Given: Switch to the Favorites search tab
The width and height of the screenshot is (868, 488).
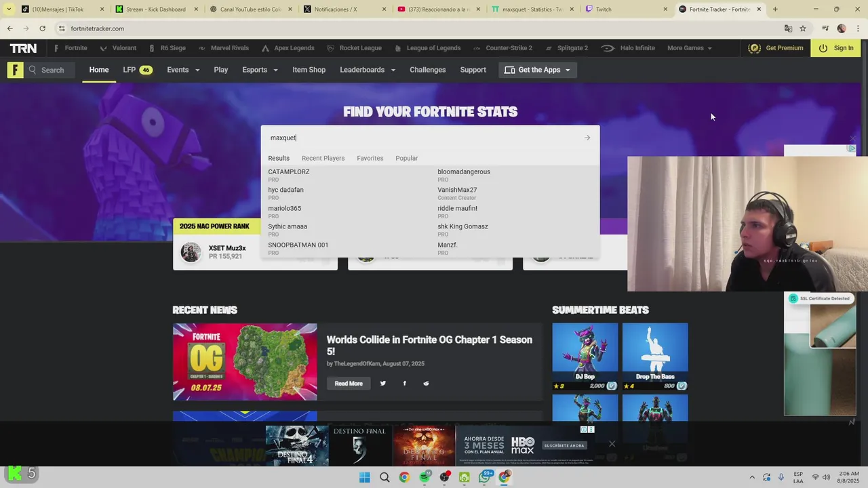Looking at the screenshot, I should point(370,158).
